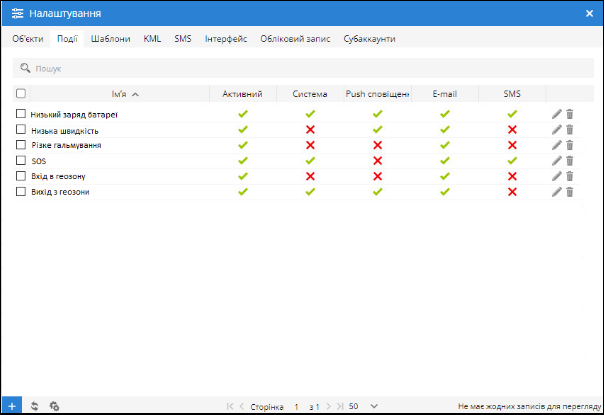Add a new event with plus button
Image resolution: width=605 pixels, height=415 pixels.
[x=12, y=406]
